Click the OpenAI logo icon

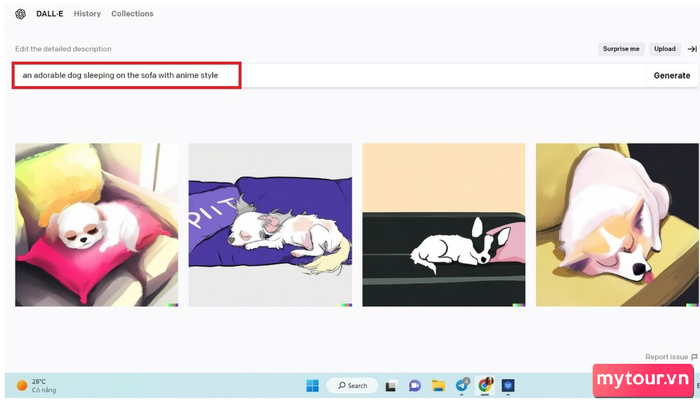21,14
